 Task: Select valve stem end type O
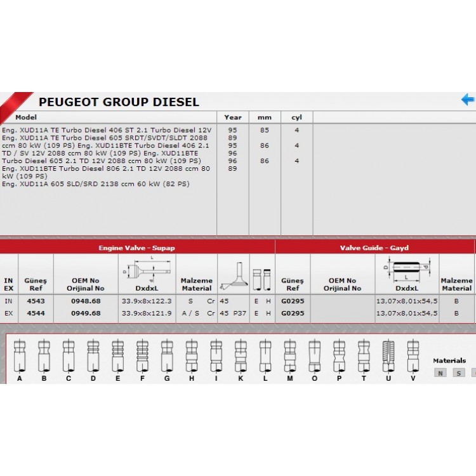click(315, 360)
